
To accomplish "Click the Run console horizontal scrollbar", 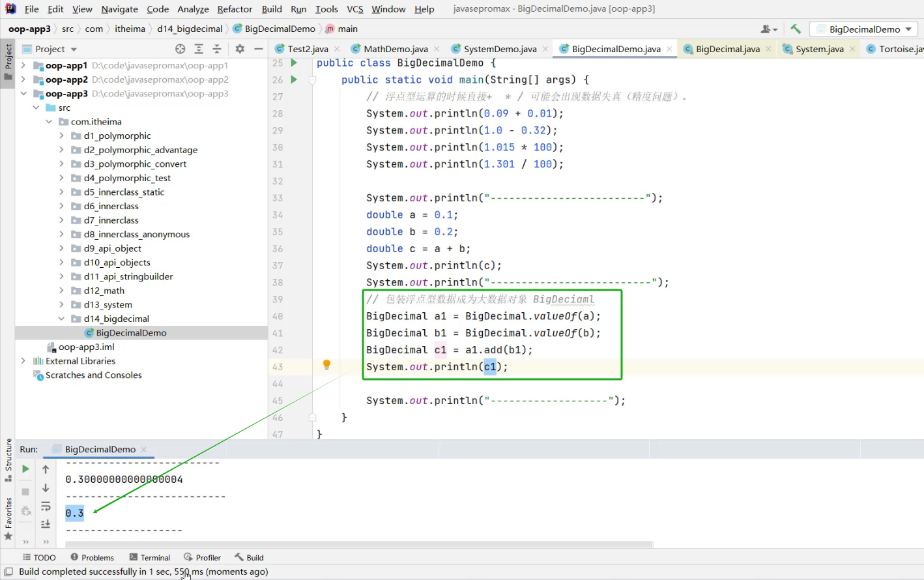I will pyautogui.click(x=359, y=544).
